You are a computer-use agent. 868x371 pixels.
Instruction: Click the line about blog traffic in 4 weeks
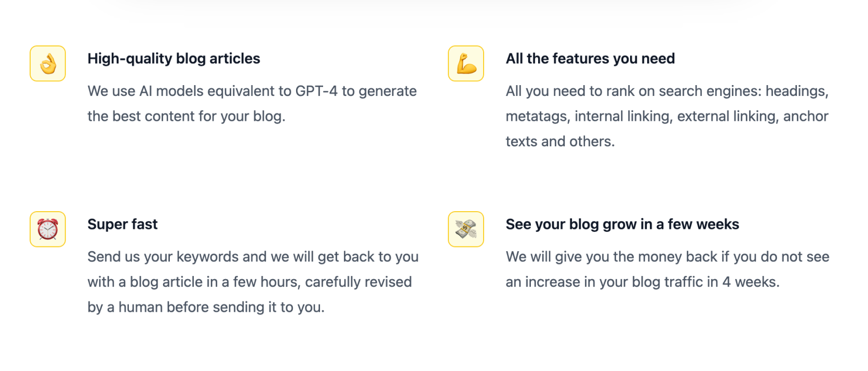click(643, 282)
